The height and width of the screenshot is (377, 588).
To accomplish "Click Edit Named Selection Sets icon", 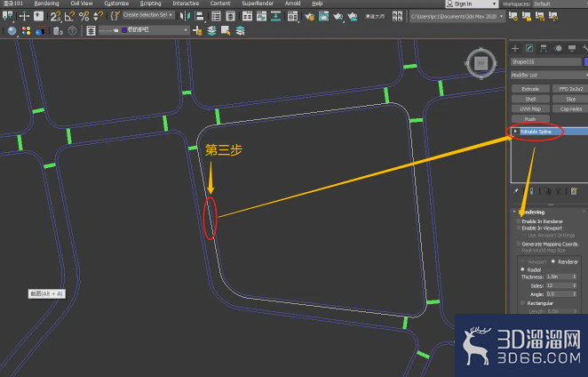I will click(115, 16).
